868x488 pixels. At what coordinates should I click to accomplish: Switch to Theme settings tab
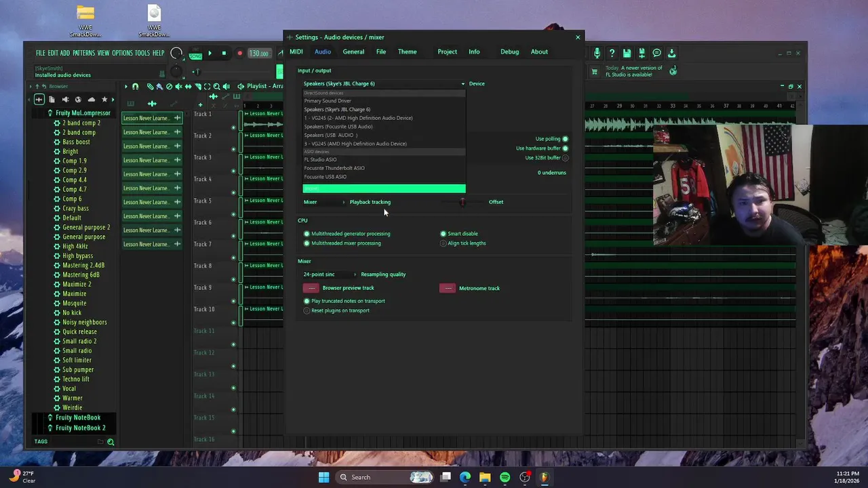tap(408, 52)
